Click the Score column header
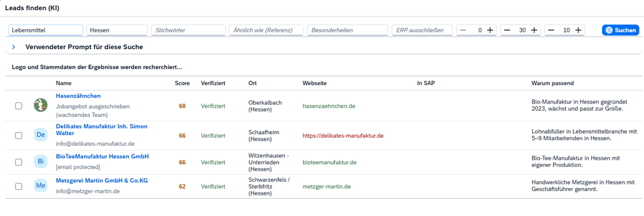 (x=182, y=83)
